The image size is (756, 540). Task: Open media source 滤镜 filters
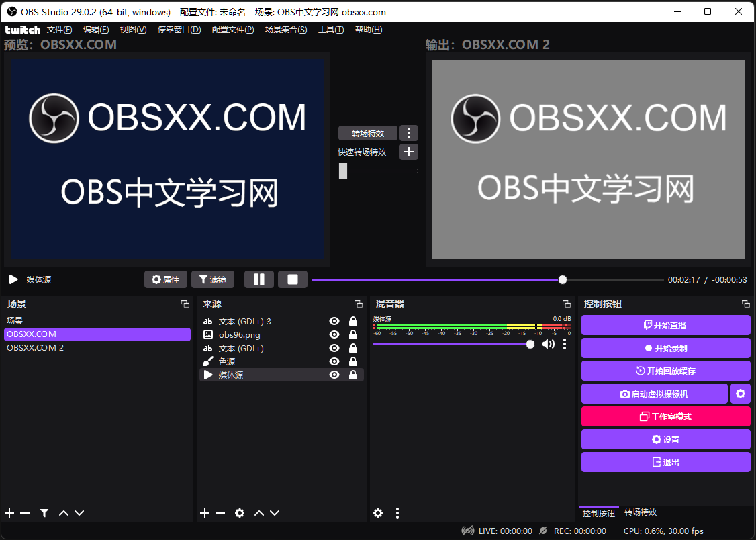pyautogui.click(x=213, y=279)
